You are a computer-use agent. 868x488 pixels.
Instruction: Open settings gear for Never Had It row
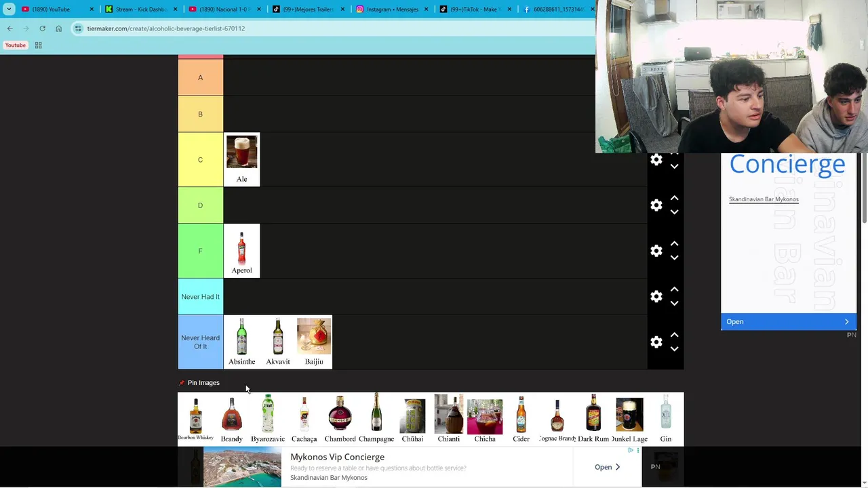[656, 296]
